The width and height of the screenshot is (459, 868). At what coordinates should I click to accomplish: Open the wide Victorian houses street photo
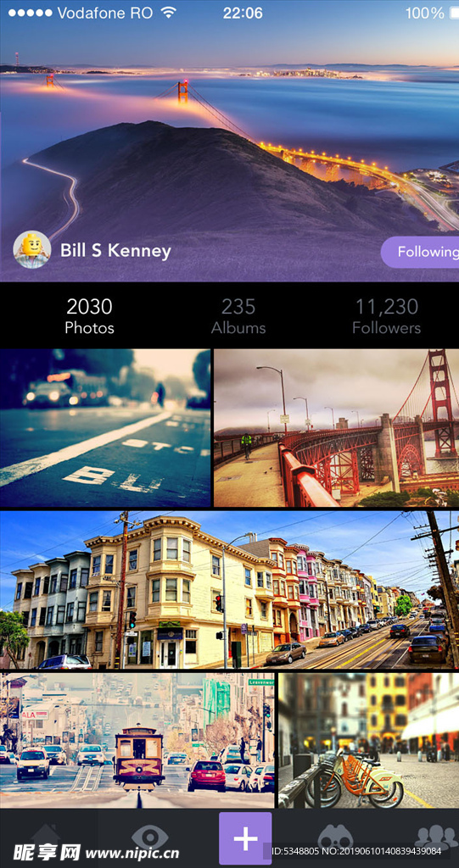tap(229, 590)
